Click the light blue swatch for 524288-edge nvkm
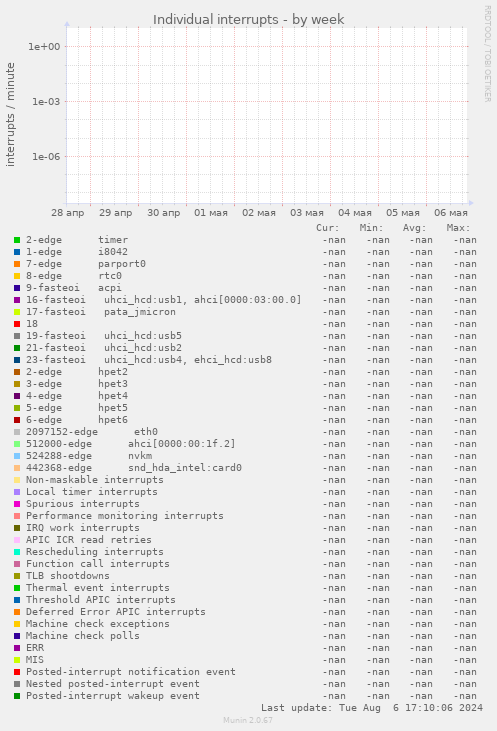The image size is (497, 731). pos(17,456)
